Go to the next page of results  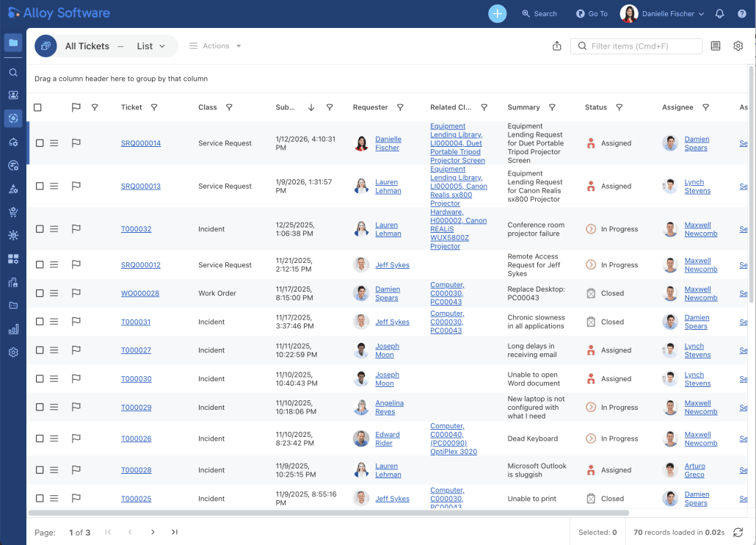pyautogui.click(x=153, y=532)
